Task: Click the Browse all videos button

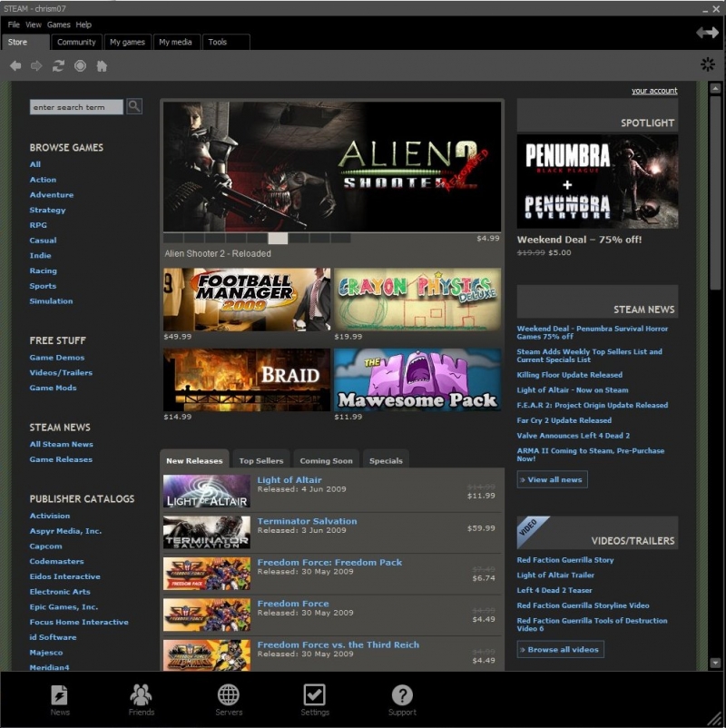Action: tap(560, 650)
